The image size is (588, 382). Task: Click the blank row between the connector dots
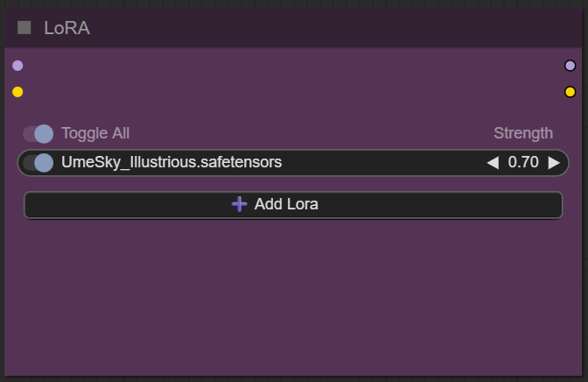click(x=293, y=79)
